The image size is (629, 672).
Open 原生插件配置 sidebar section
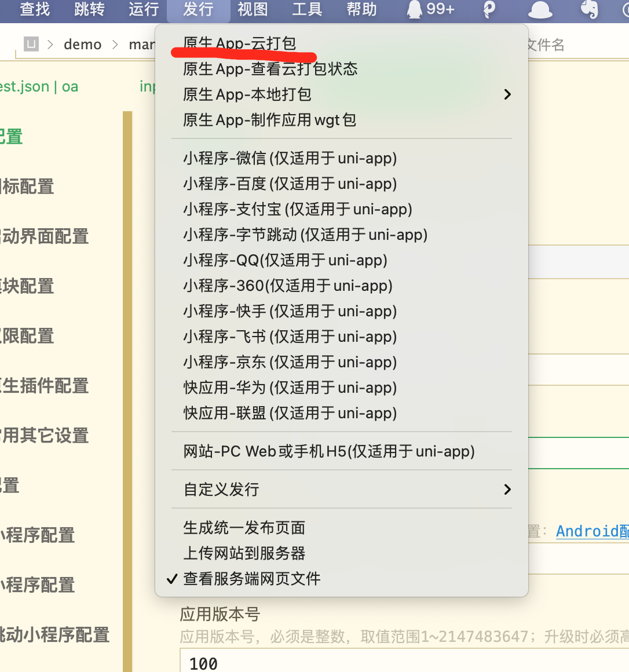[x=44, y=385]
